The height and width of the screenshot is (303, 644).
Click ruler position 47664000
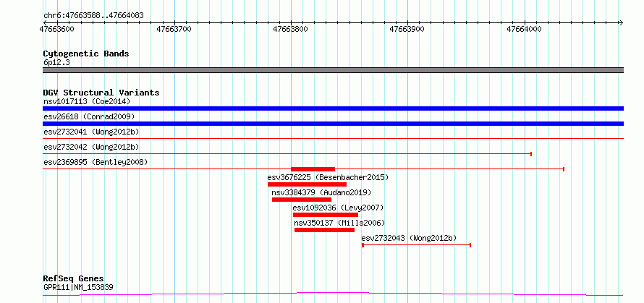[525, 29]
